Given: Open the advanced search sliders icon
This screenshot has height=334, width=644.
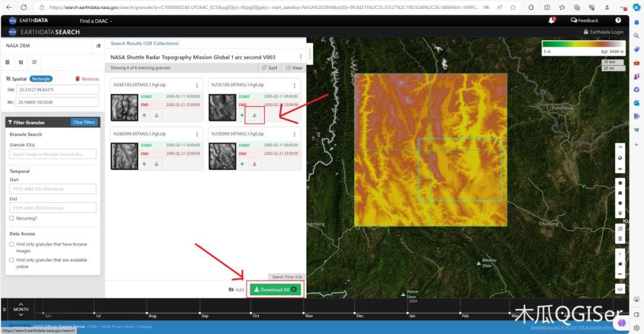Looking at the screenshot, I should [x=35, y=62].
